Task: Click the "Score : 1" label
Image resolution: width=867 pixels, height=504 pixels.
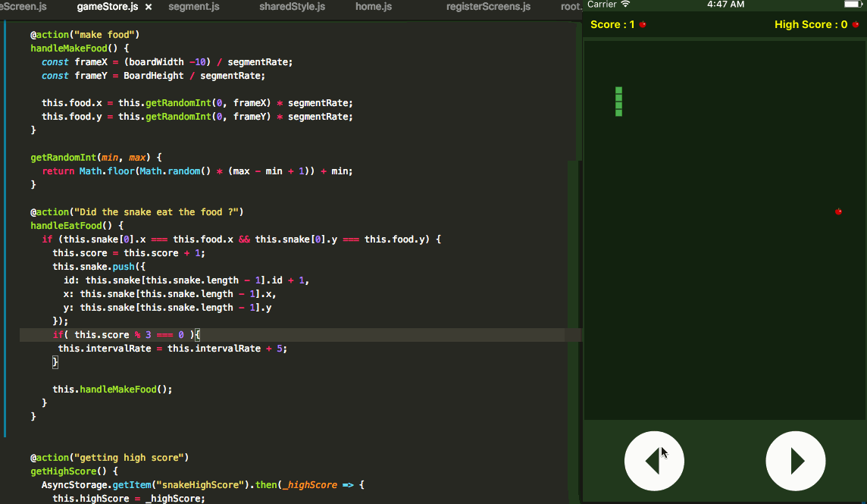Action: (612, 24)
